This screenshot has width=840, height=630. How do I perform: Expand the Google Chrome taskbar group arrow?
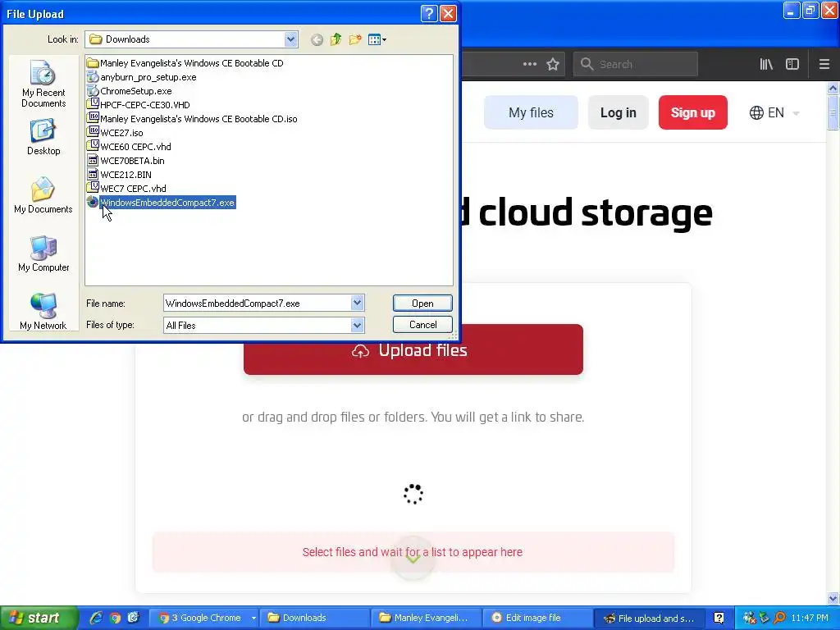[x=254, y=619]
